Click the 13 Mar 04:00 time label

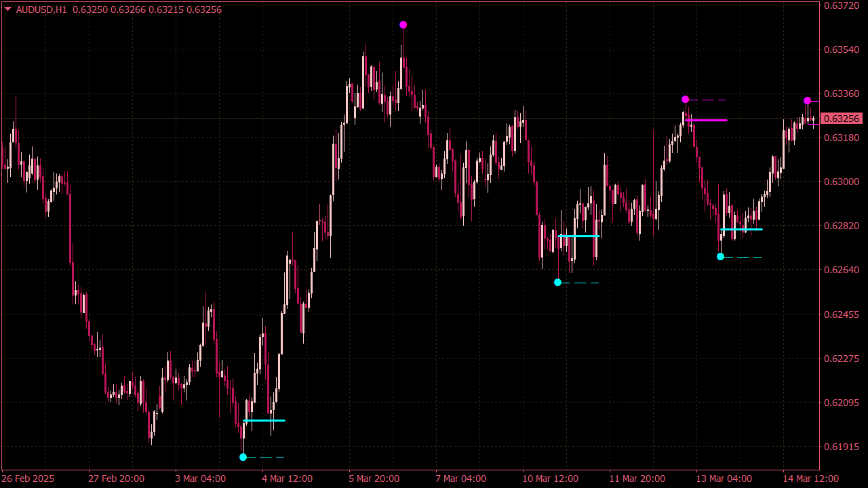(724, 479)
